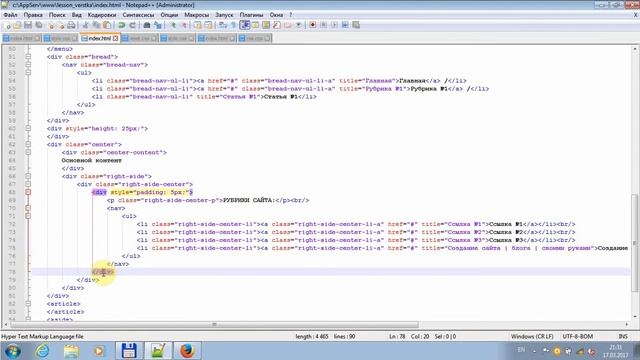Toggle synchronized vertical scrolling icon
The image size is (640, 360).
[x=198, y=25]
